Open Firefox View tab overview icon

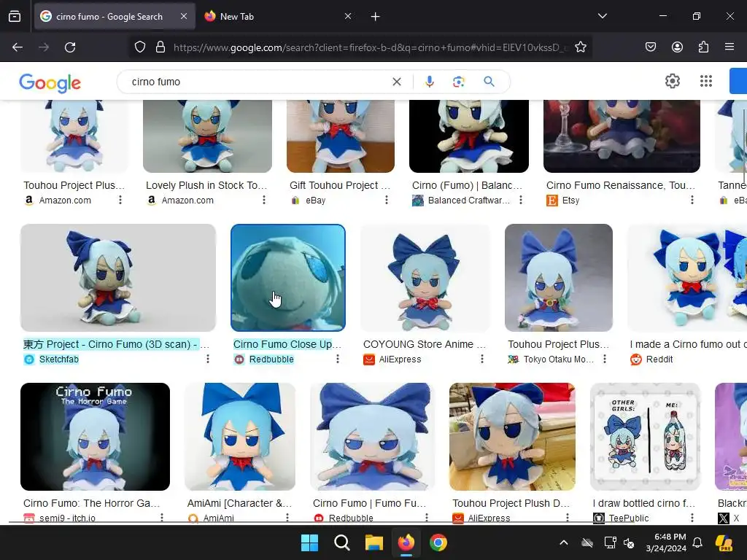[15, 16]
